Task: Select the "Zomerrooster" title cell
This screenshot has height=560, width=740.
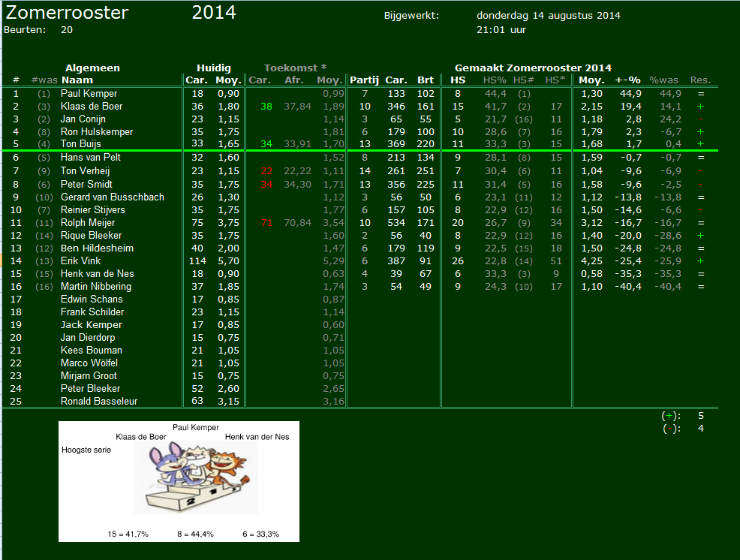Action: coord(67,13)
